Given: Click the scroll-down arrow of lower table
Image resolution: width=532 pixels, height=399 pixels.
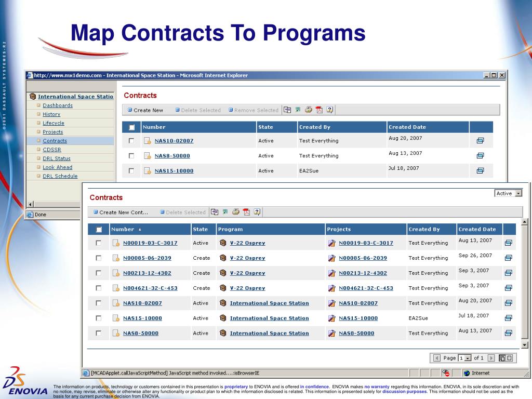Looking at the screenshot, I should click(x=525, y=345).
